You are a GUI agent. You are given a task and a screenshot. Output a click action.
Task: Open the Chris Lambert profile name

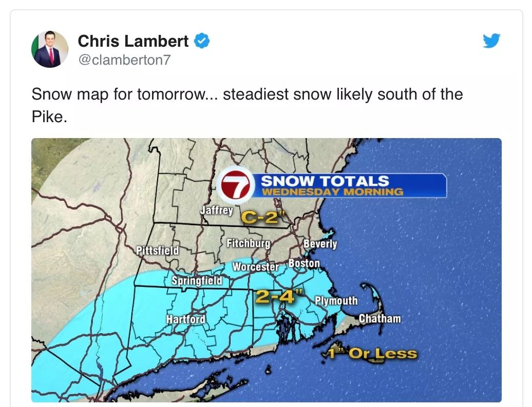tap(134, 41)
